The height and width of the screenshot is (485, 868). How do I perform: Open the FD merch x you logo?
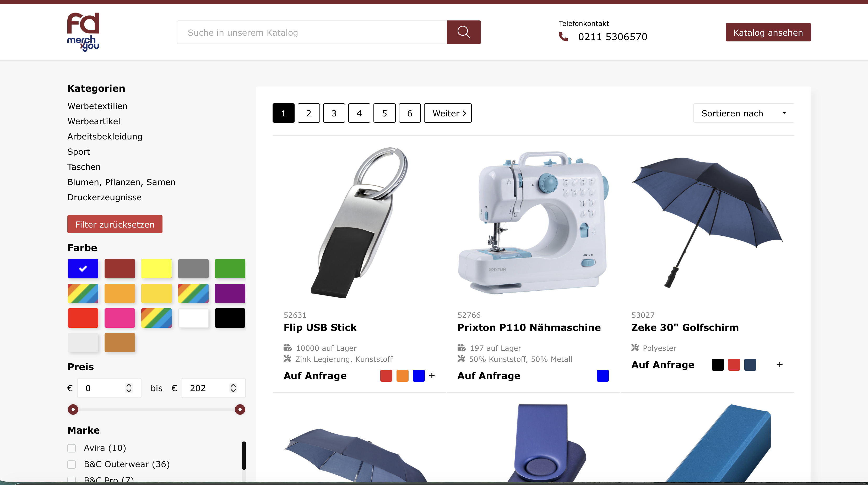click(83, 32)
